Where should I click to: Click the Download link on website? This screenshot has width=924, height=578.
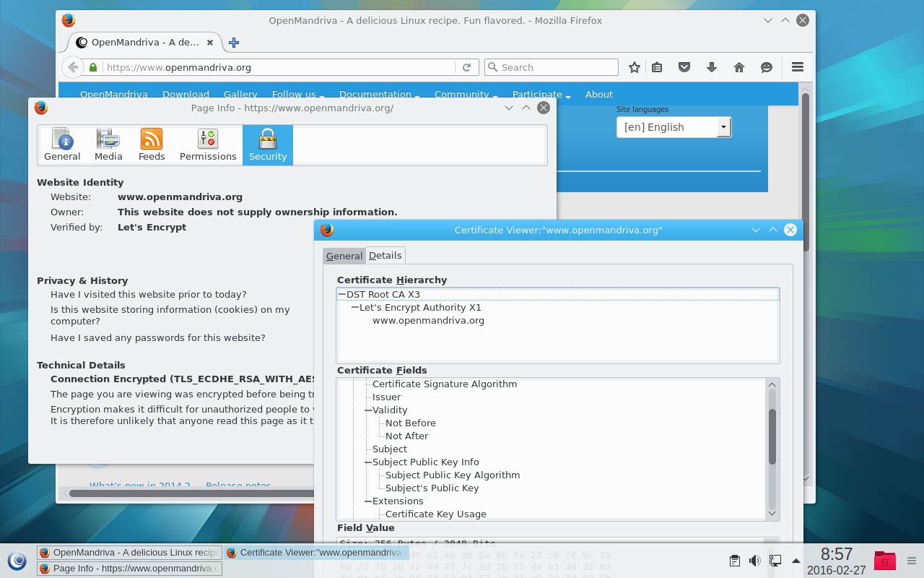tap(186, 94)
